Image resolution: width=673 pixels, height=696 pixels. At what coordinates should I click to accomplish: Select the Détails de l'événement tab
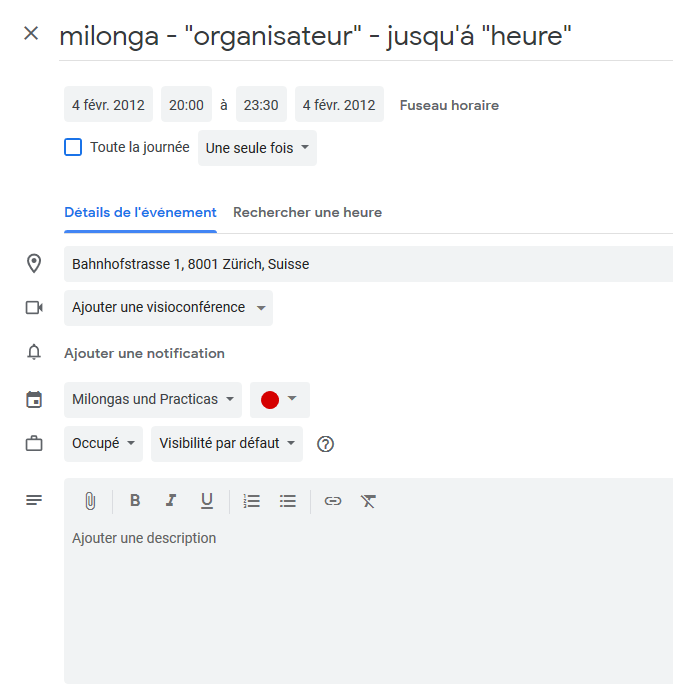(140, 213)
